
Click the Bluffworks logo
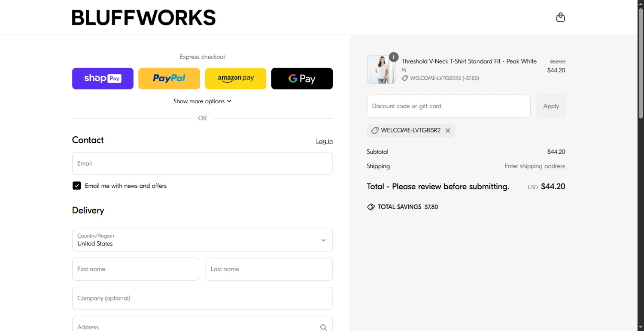144,18
